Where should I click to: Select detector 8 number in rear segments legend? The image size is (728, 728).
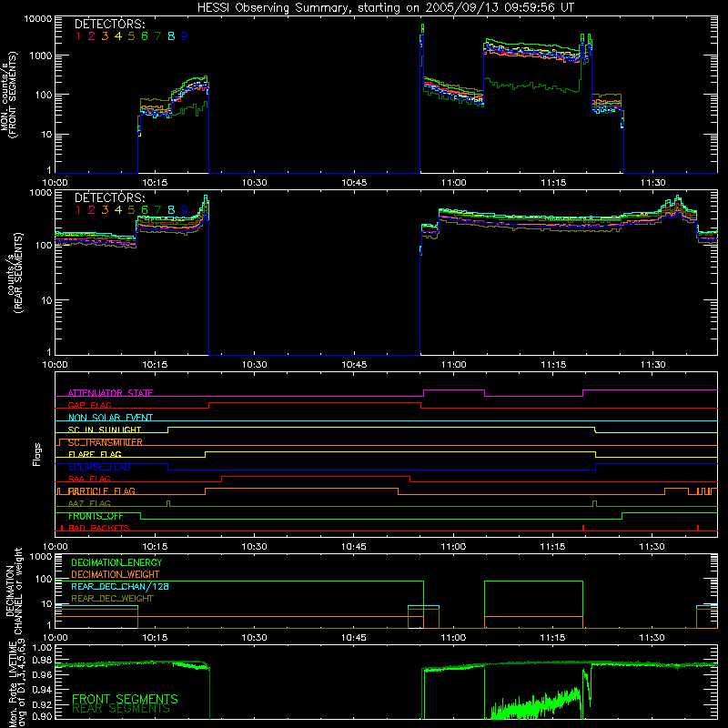[x=171, y=210]
